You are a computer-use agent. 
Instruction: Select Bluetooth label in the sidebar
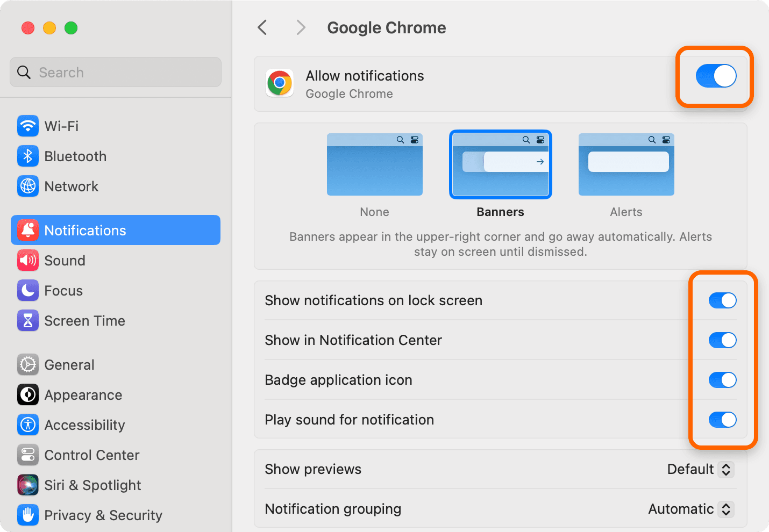tap(75, 156)
